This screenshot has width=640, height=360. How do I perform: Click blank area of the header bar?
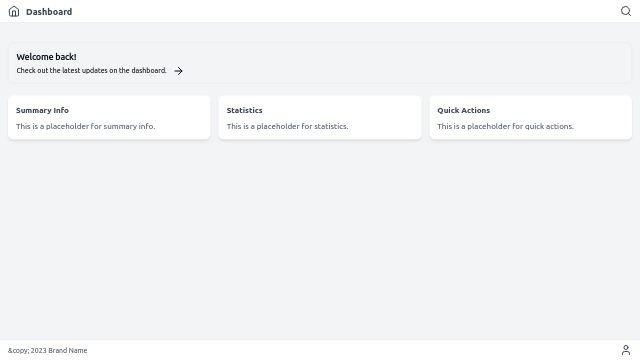[x=347, y=11]
